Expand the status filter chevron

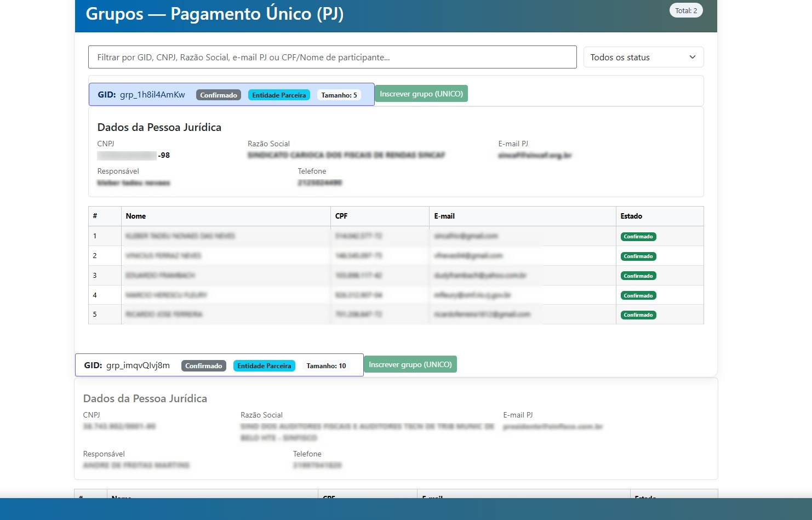pyautogui.click(x=691, y=57)
